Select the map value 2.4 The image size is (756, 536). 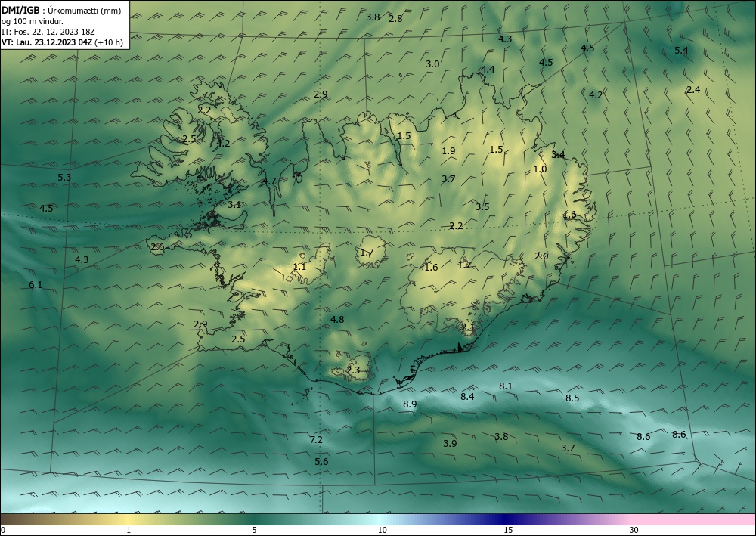pos(693,90)
